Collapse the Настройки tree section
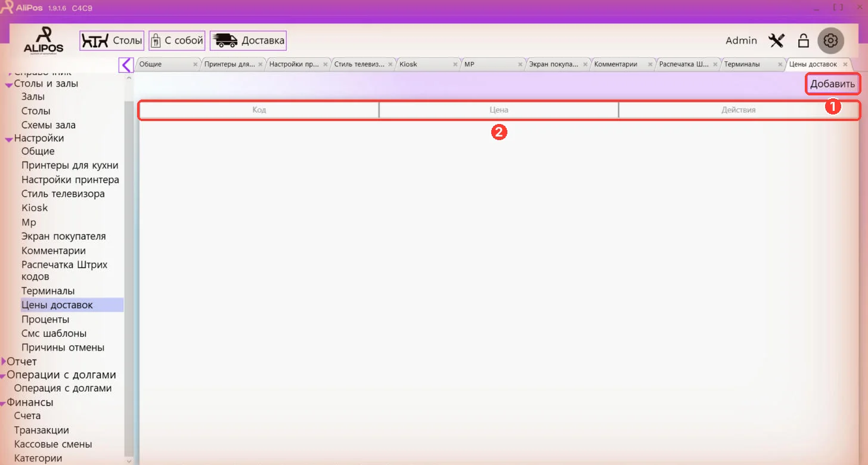 tap(9, 139)
